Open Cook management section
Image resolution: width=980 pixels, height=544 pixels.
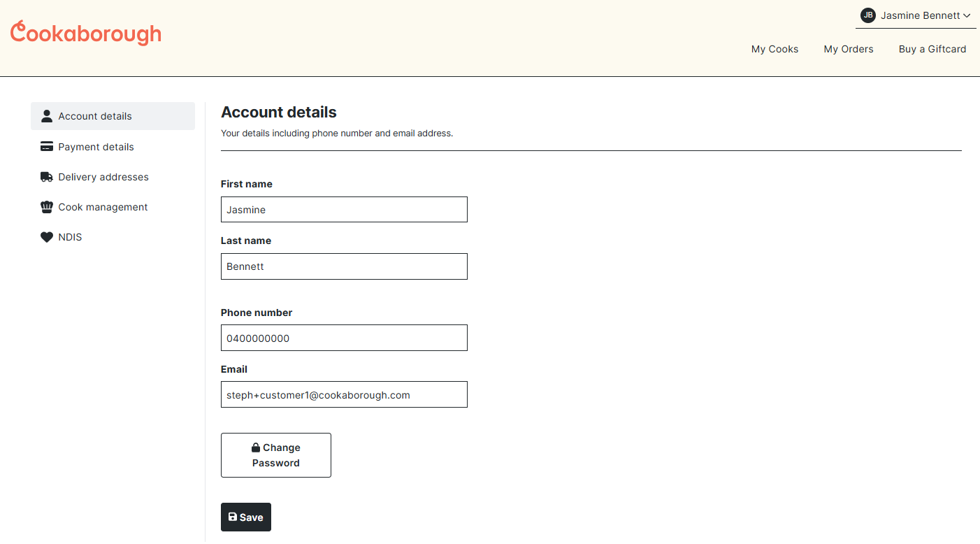(x=113, y=207)
